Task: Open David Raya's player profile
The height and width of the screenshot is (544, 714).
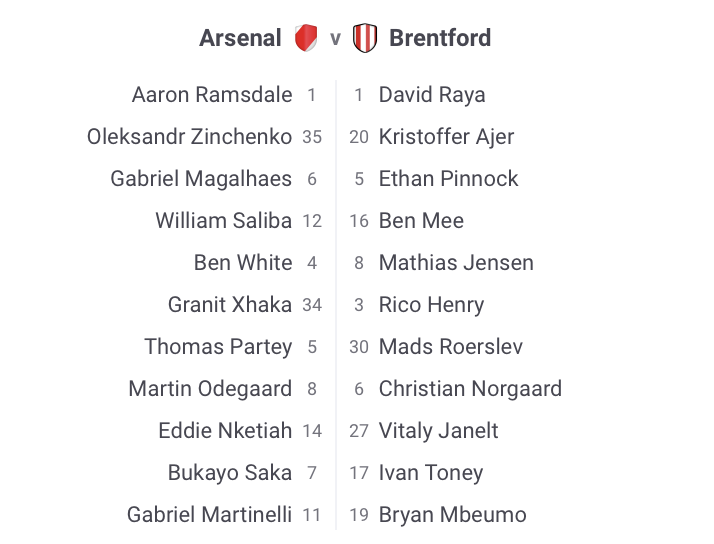Action: tap(432, 95)
